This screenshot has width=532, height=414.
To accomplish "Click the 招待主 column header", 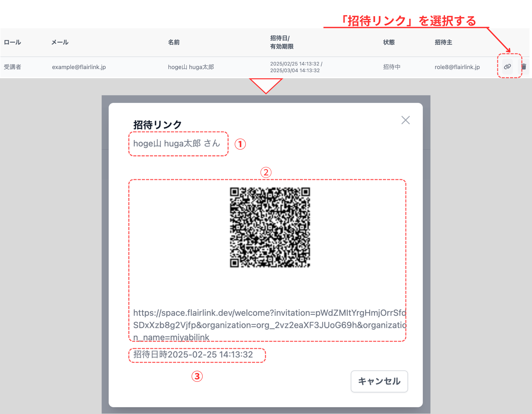I will [443, 42].
